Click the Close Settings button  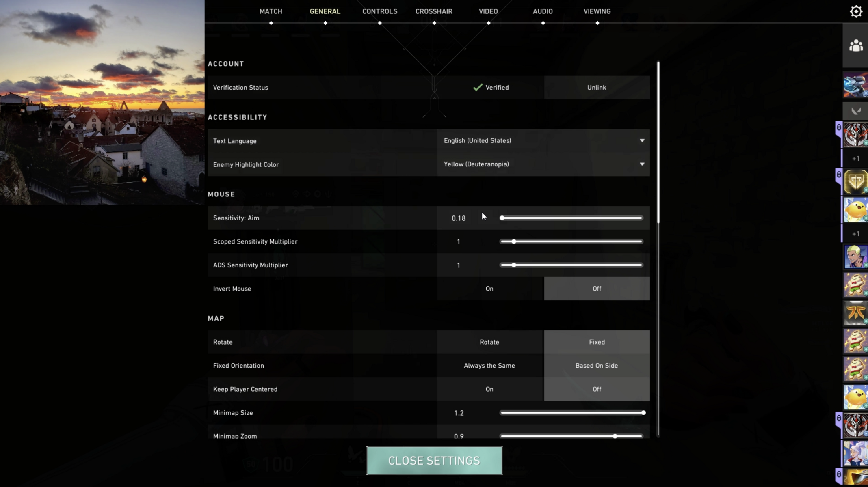(x=434, y=461)
